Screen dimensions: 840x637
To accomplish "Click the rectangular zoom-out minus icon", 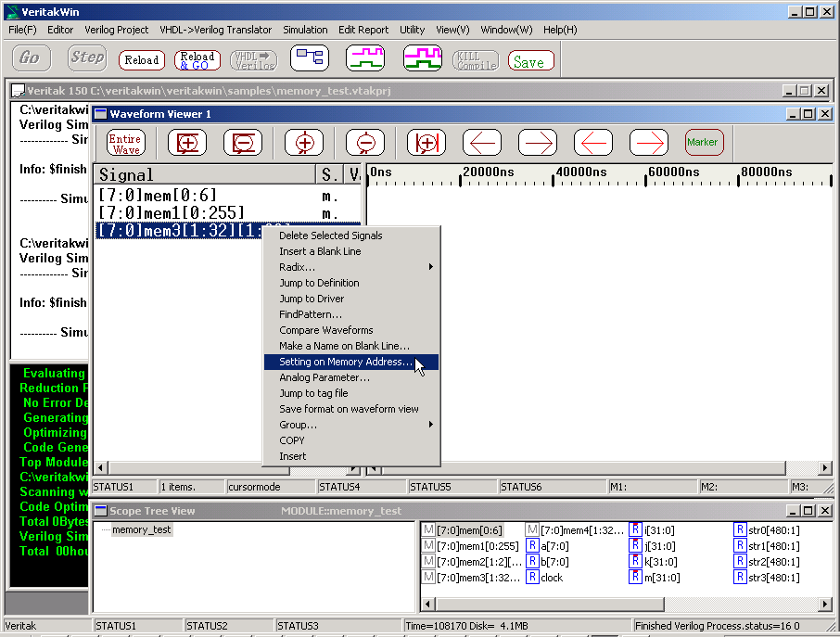I will click(243, 143).
